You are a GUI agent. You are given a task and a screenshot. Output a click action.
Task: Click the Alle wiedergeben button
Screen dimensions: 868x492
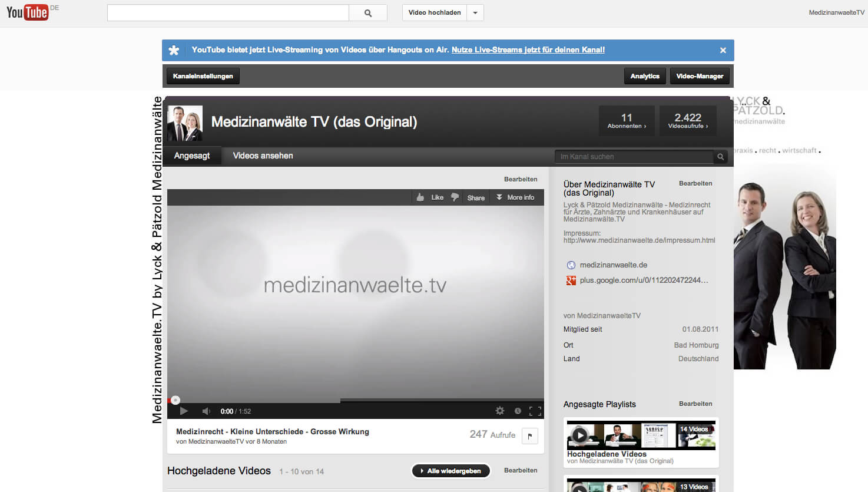tap(451, 471)
